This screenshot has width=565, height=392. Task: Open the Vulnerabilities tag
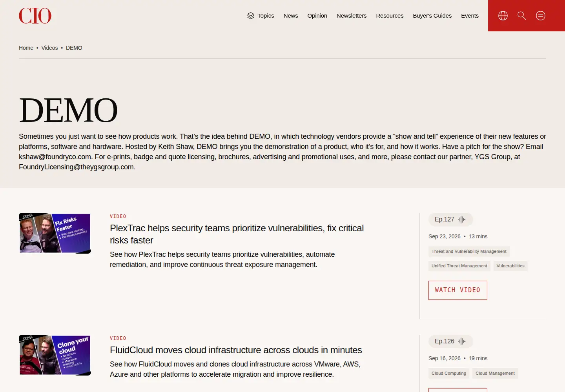[x=510, y=266]
